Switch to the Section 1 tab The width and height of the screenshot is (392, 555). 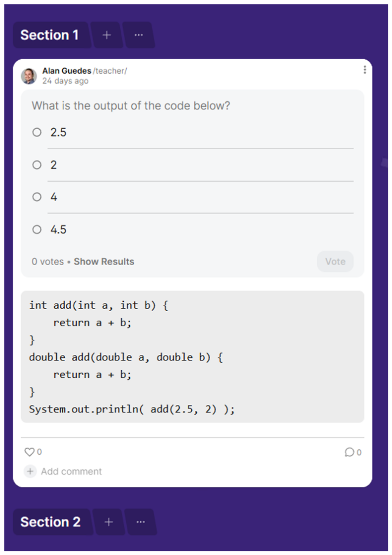tap(50, 35)
